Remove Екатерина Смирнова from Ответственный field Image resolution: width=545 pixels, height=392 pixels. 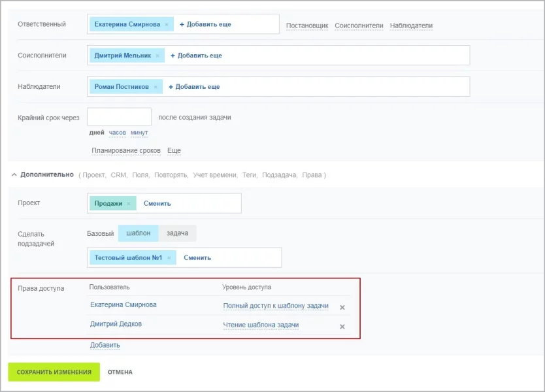[167, 25]
